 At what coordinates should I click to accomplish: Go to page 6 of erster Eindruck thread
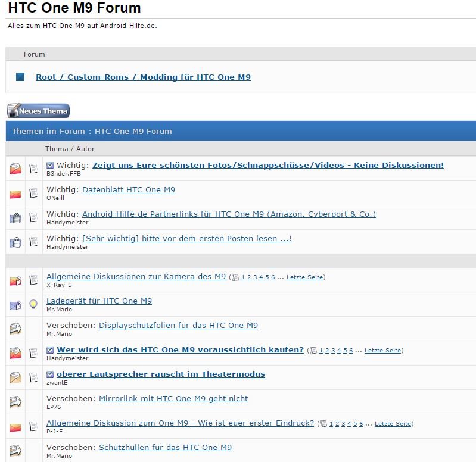[x=361, y=424]
